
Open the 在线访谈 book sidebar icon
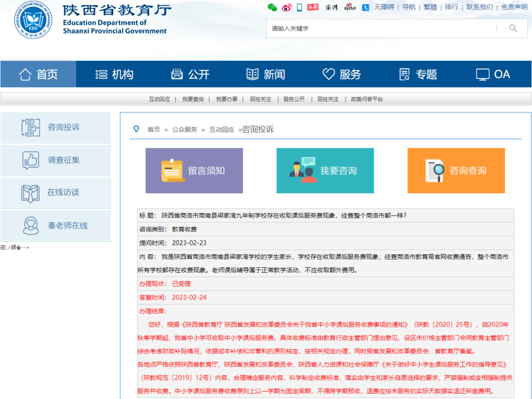(x=31, y=192)
